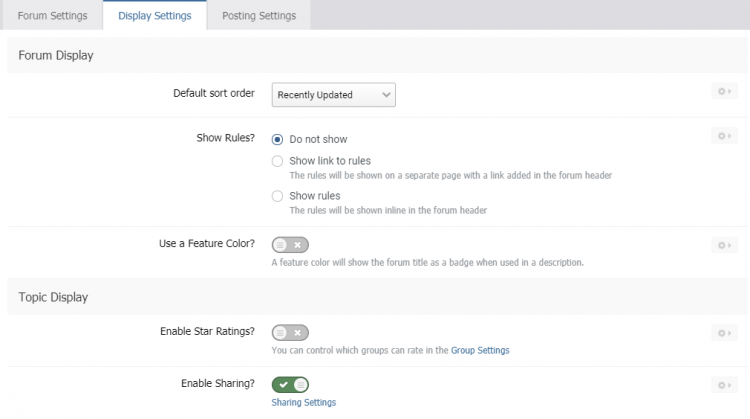Click the 'Show Rules?' field label
This screenshot has width=750, height=419.
coord(225,139)
